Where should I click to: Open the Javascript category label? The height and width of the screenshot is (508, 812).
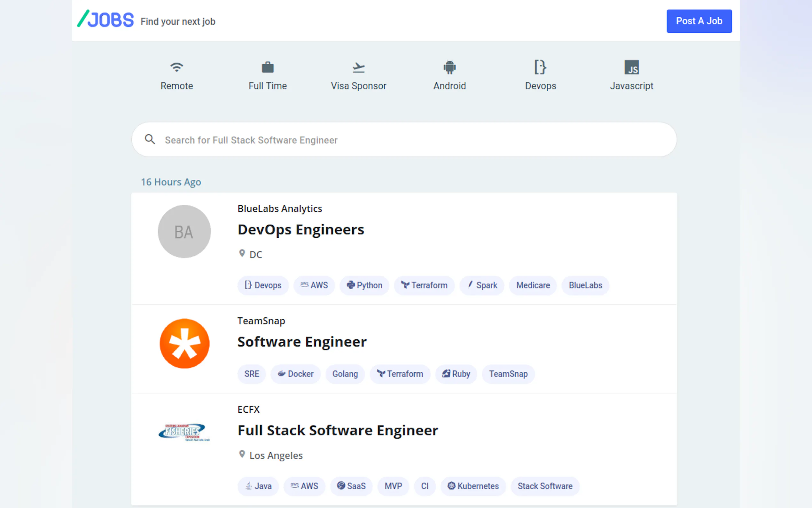pos(631,86)
